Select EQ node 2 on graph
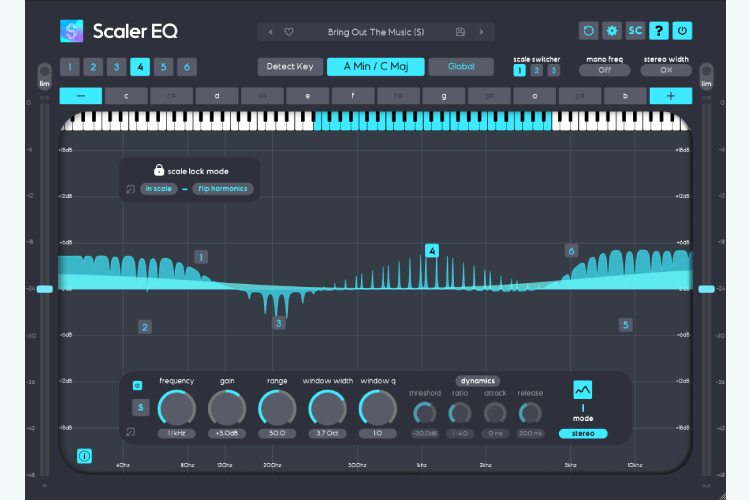750x500 pixels. pos(145,327)
